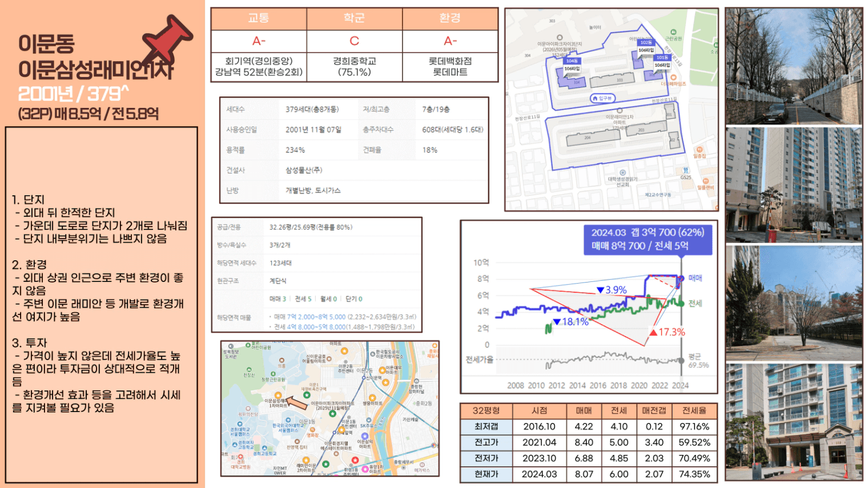The image size is (868, 488).
Task: Select the 한국외국어대학교 서울캠퍼스 school icon
Action: [288, 420]
